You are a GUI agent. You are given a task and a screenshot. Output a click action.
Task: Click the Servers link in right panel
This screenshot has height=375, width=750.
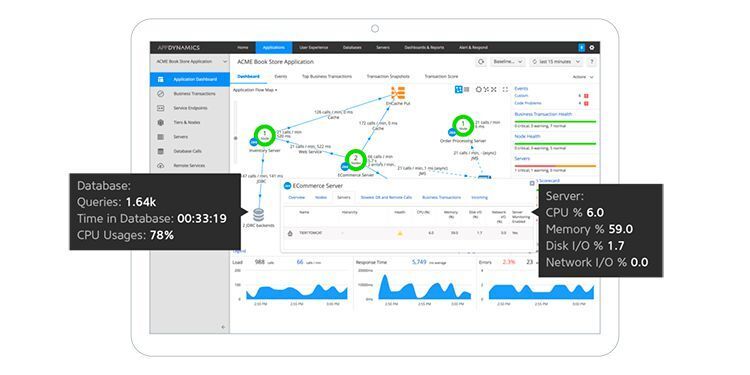522,158
